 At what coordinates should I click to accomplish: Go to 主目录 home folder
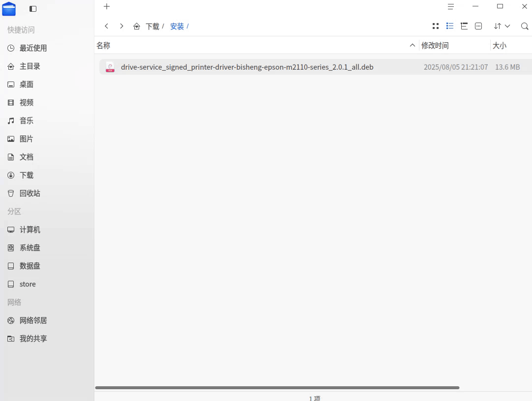[x=30, y=66]
